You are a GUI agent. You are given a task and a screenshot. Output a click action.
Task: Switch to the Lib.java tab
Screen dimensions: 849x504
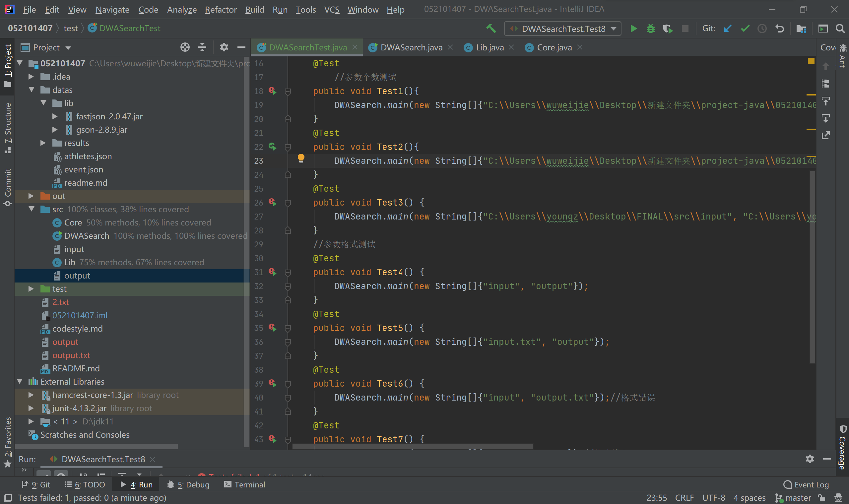490,47
